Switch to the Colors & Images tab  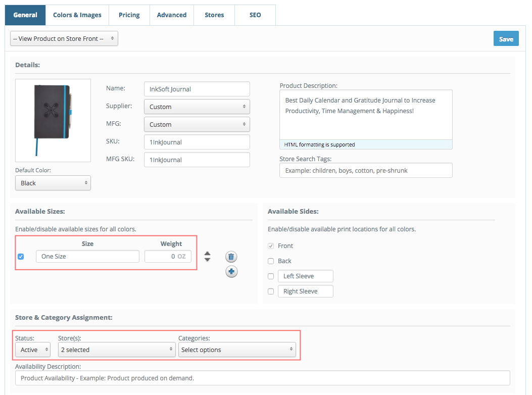(x=77, y=15)
